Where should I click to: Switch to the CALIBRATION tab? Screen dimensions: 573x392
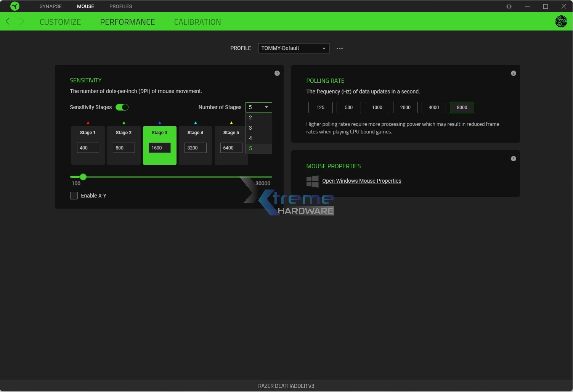[197, 22]
